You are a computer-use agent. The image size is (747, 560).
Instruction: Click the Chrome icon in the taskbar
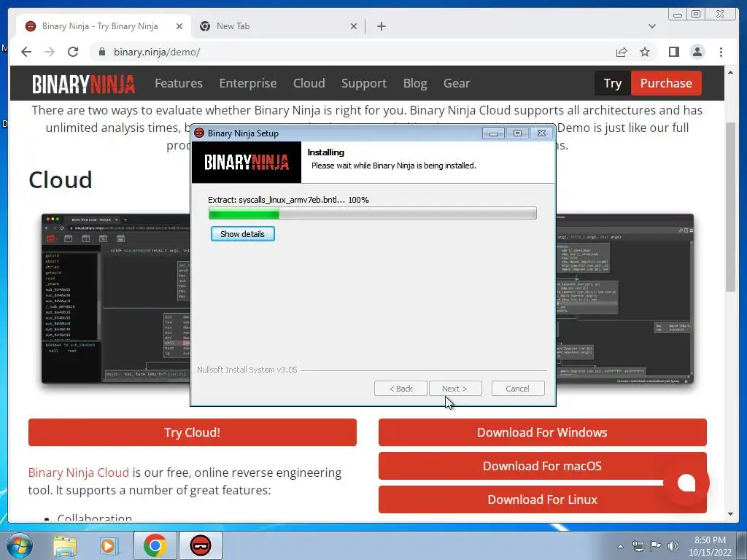[155, 545]
